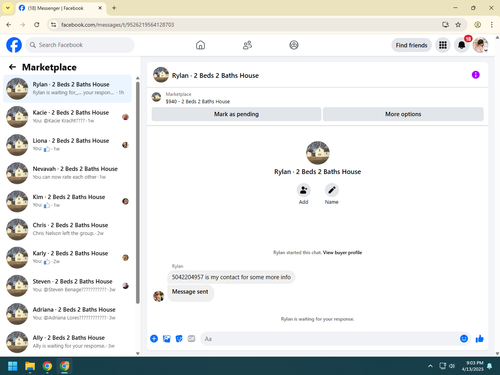Open the Ally conversation

click(68, 342)
